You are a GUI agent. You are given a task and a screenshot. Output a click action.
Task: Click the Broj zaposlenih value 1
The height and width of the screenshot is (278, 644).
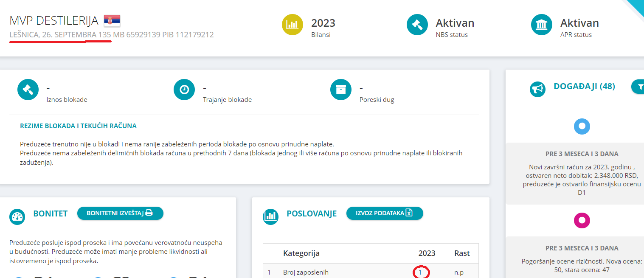click(420, 272)
